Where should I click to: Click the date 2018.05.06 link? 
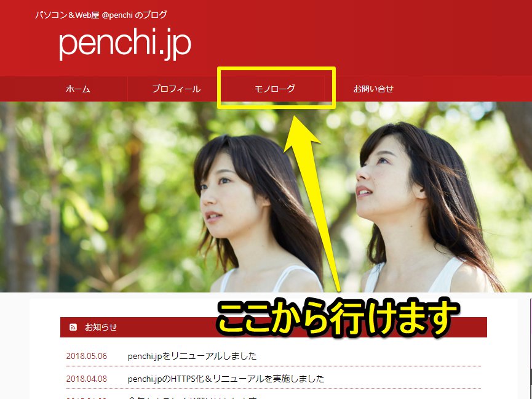86,356
